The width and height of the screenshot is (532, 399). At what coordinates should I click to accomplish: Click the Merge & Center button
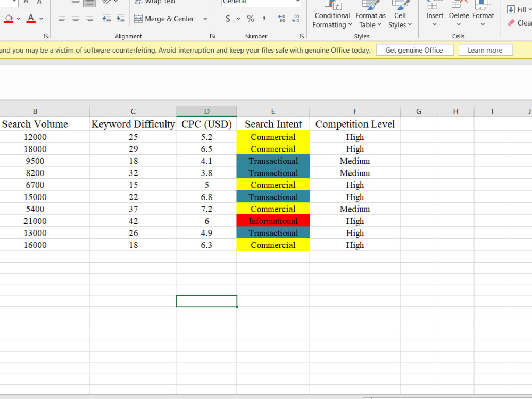[x=164, y=19]
